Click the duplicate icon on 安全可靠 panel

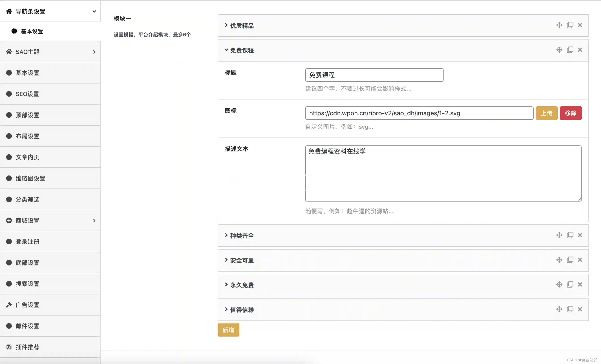(x=570, y=260)
